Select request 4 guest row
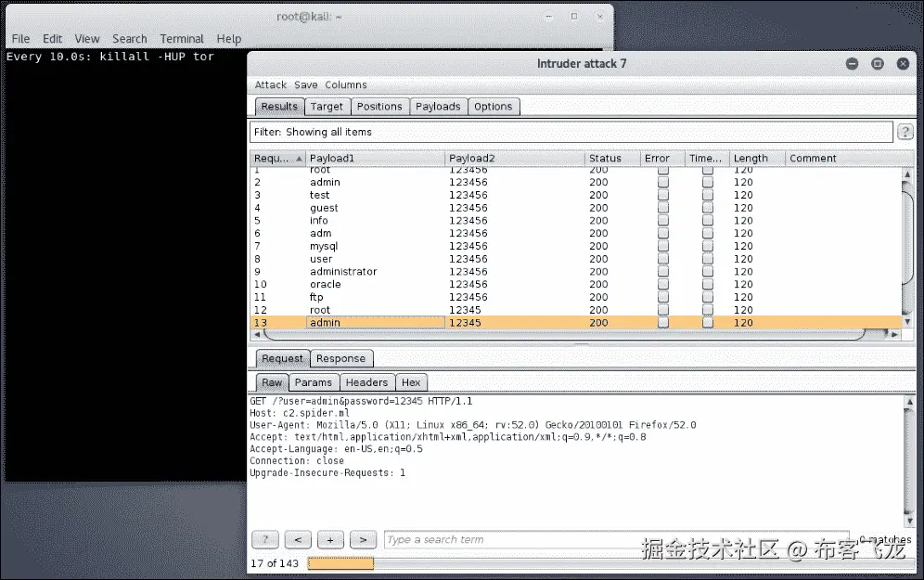This screenshot has height=580, width=924. 575,208
